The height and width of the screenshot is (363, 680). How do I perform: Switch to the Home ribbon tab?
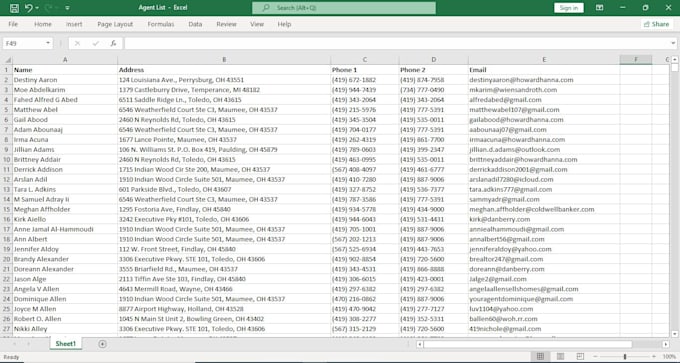tap(43, 24)
